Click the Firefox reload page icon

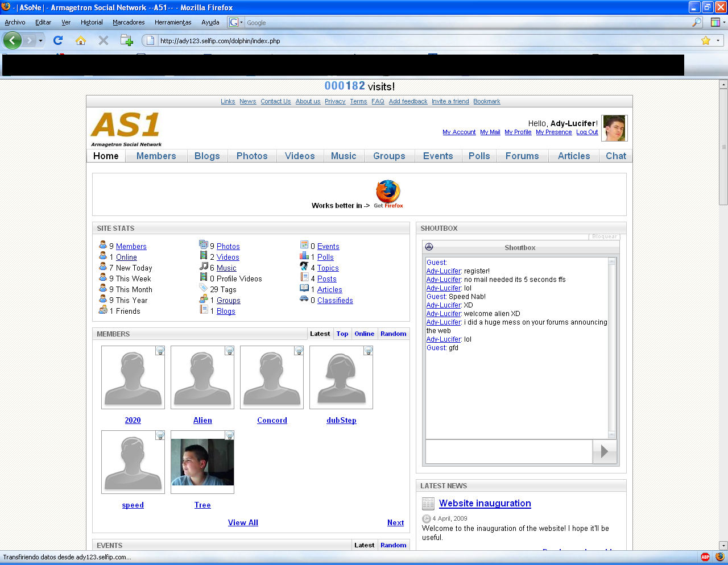58,40
